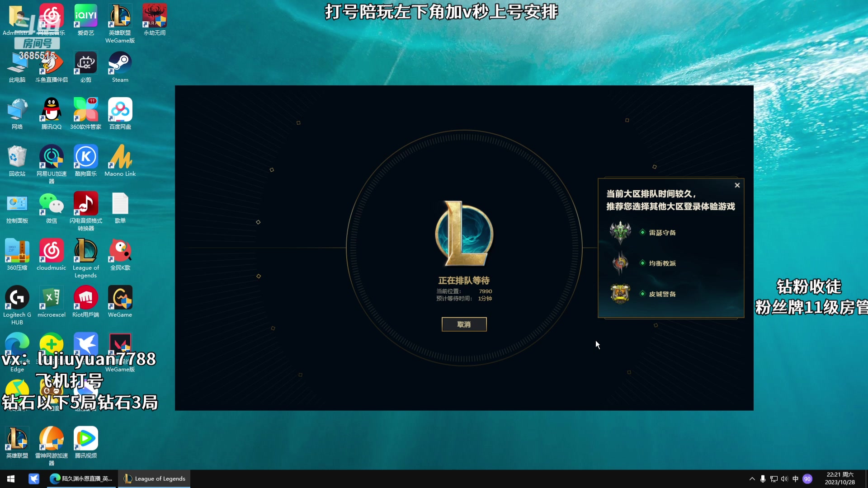
Task: Open the network tray icon
Action: coord(774,479)
